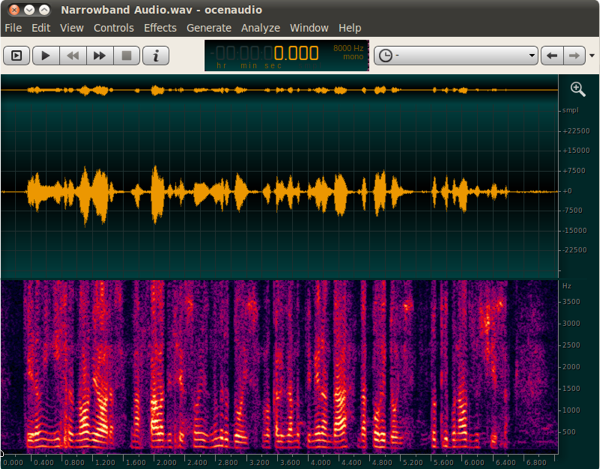600x469 pixels.
Task: Click the zoom magnifier icon
Action: point(578,89)
